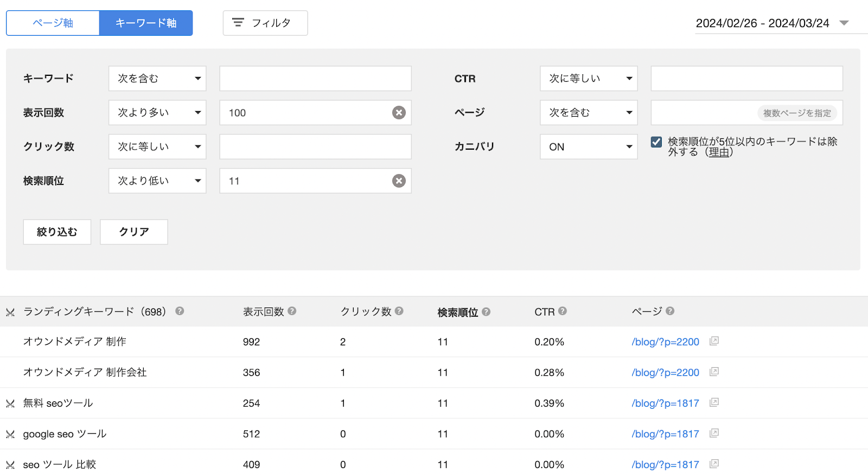Click the CTR value input field

tap(746, 79)
